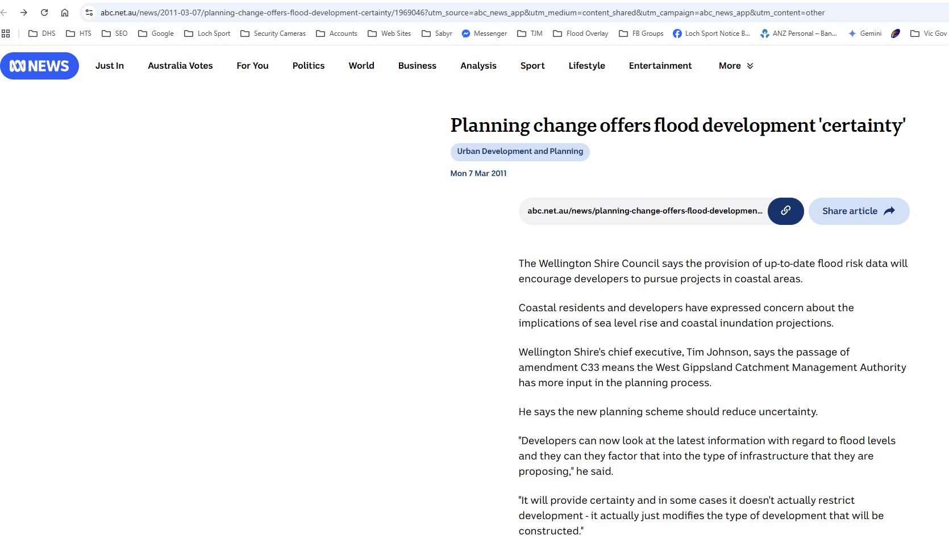Viewport: 949px width, 560px height.
Task: Open the Business section
Action: pyautogui.click(x=417, y=66)
